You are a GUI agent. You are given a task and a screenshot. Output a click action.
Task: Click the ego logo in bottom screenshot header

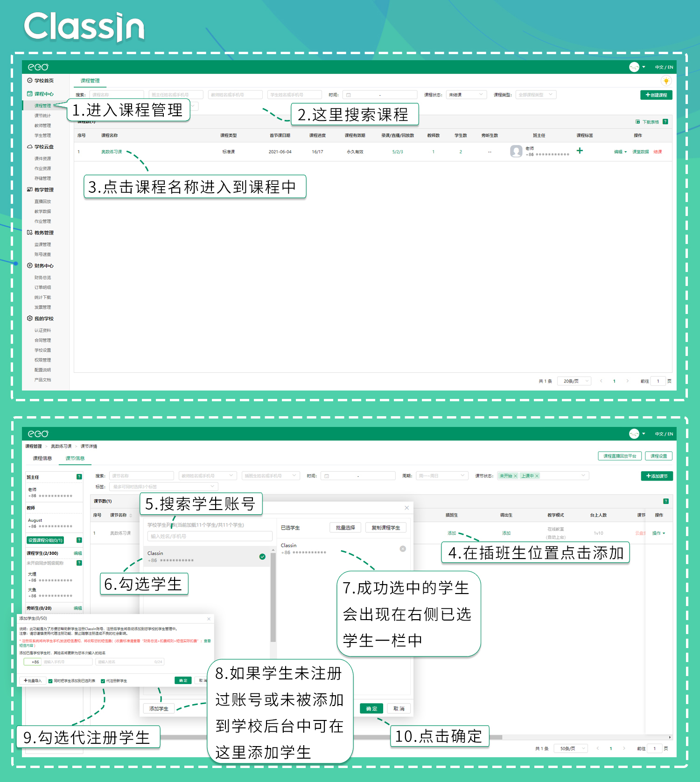click(38, 433)
